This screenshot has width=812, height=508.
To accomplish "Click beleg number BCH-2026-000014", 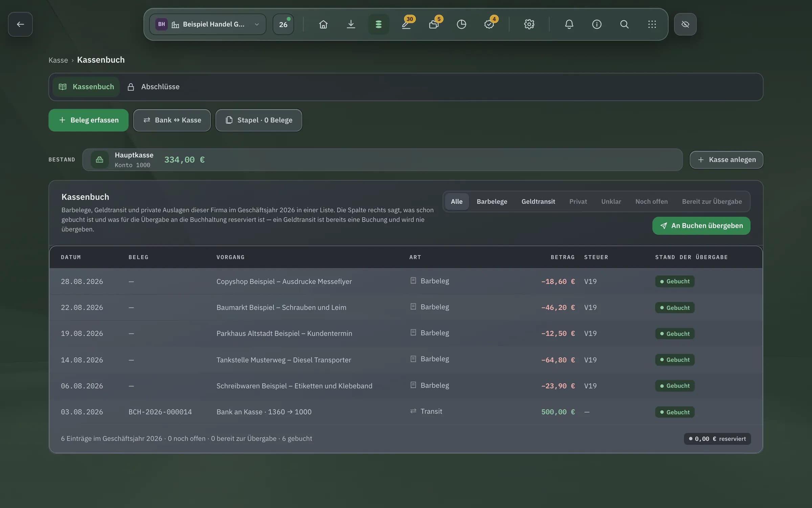I will 160,412.
